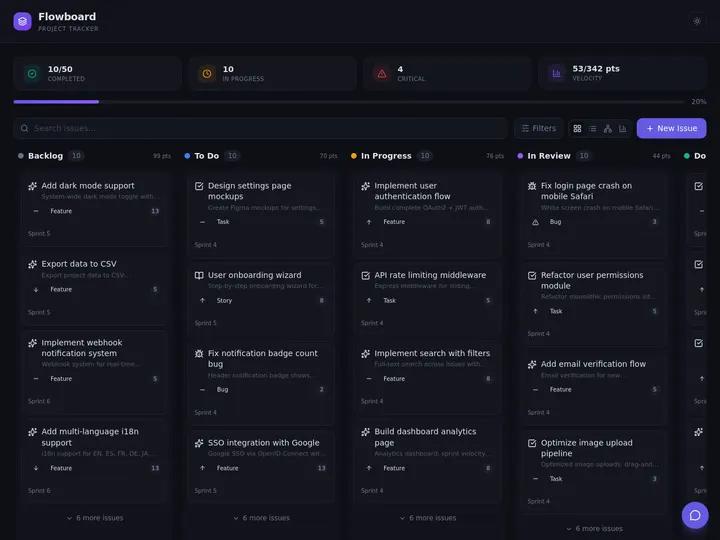Switch to hierarchy tree view
This screenshot has width=720, height=540.
click(608, 129)
